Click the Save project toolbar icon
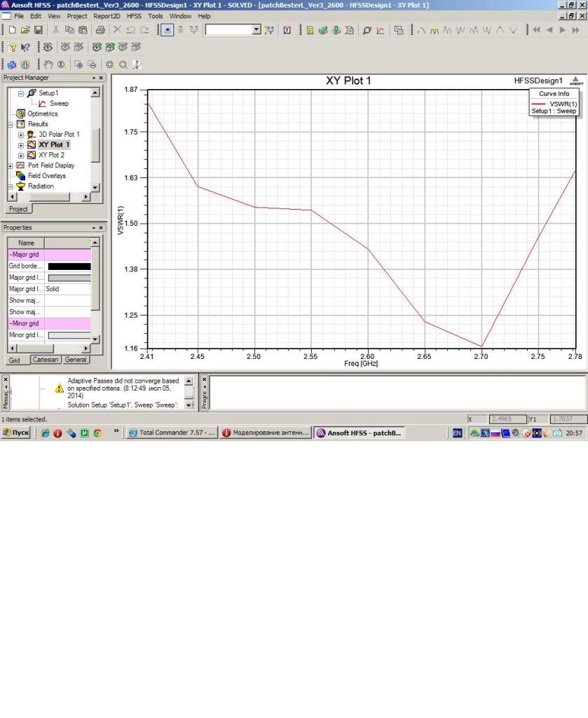 pyautogui.click(x=38, y=30)
